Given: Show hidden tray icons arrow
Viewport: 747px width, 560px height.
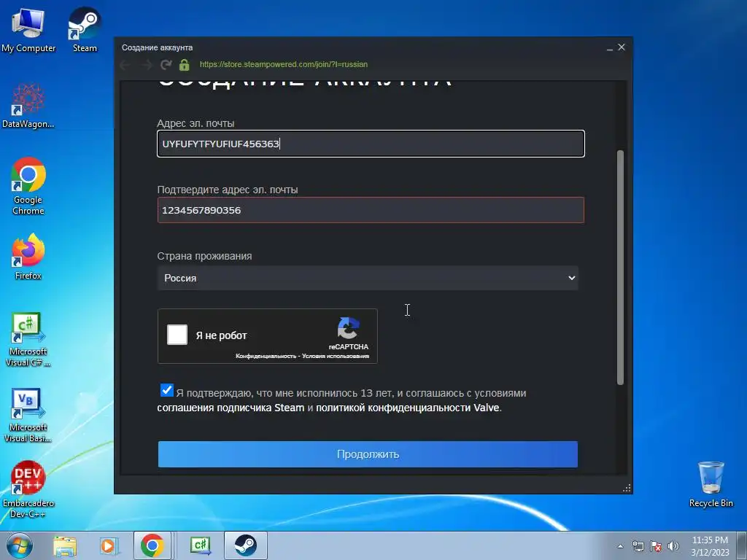Looking at the screenshot, I should (x=620, y=546).
